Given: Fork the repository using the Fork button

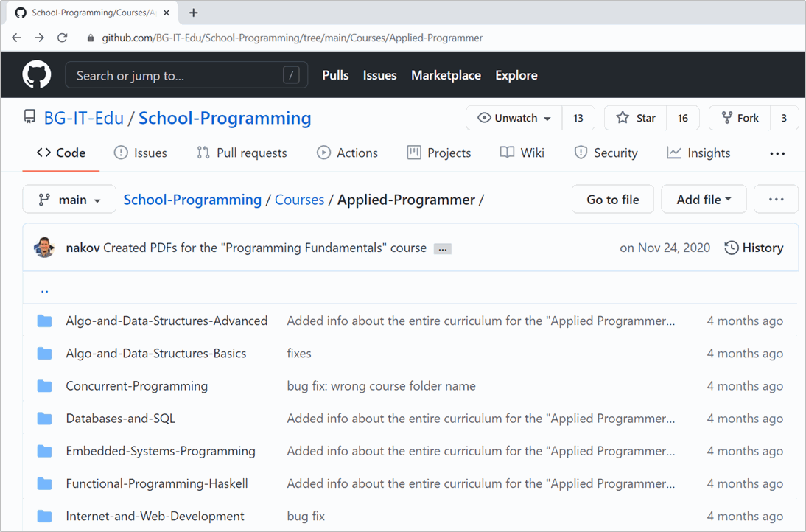Looking at the screenshot, I should 740,118.
